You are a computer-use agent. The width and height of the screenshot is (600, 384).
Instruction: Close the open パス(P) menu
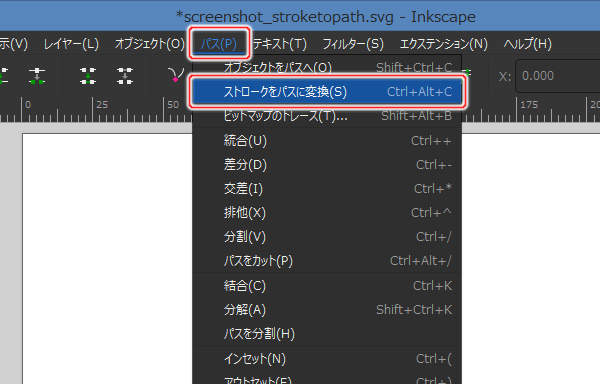219,43
